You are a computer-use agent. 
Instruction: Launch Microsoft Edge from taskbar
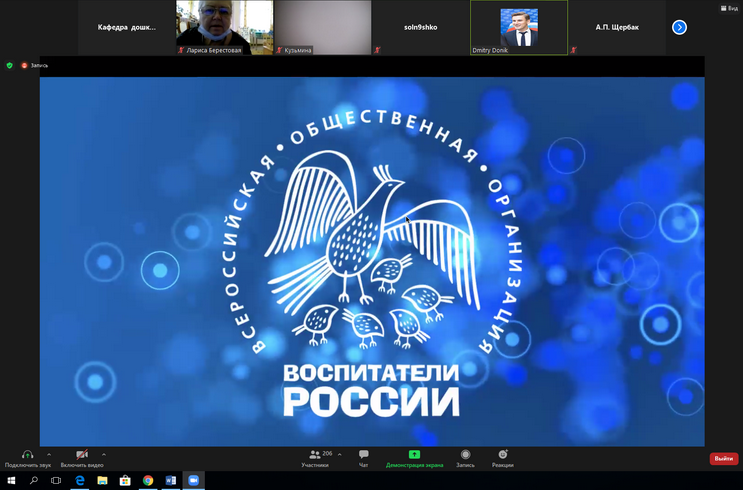pos(80,481)
